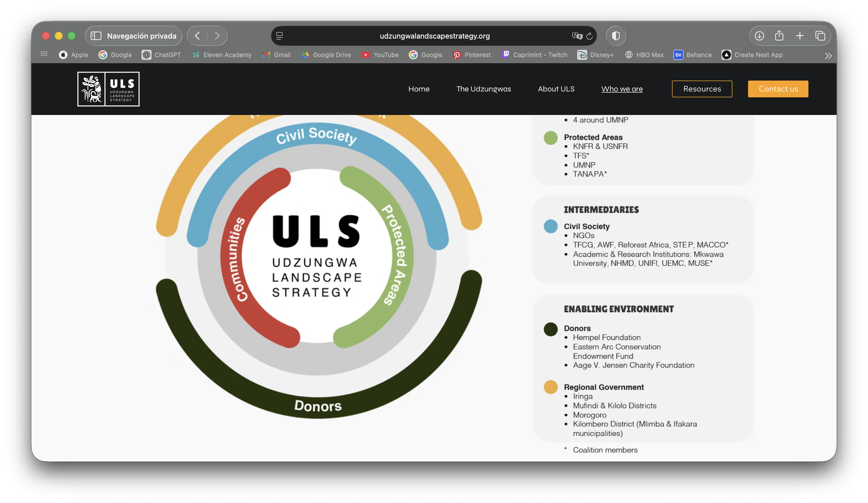Show downloads via the download icon
868x503 pixels.
coord(759,36)
